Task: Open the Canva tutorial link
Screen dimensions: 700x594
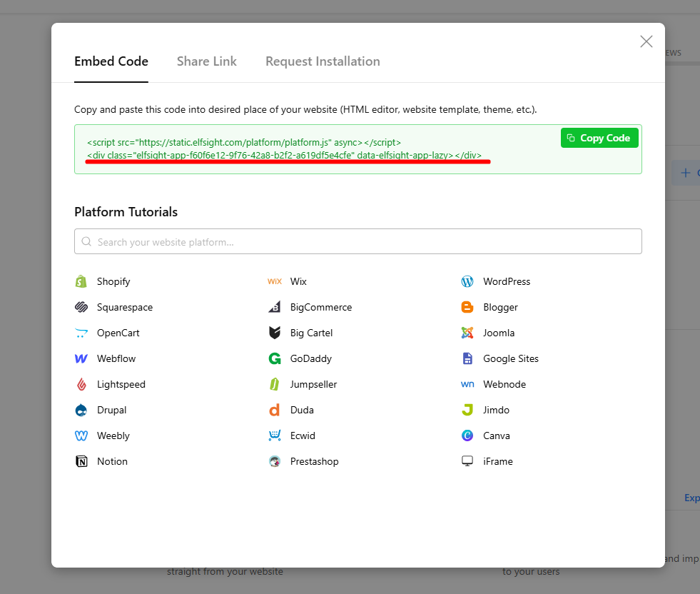Action: (x=497, y=436)
